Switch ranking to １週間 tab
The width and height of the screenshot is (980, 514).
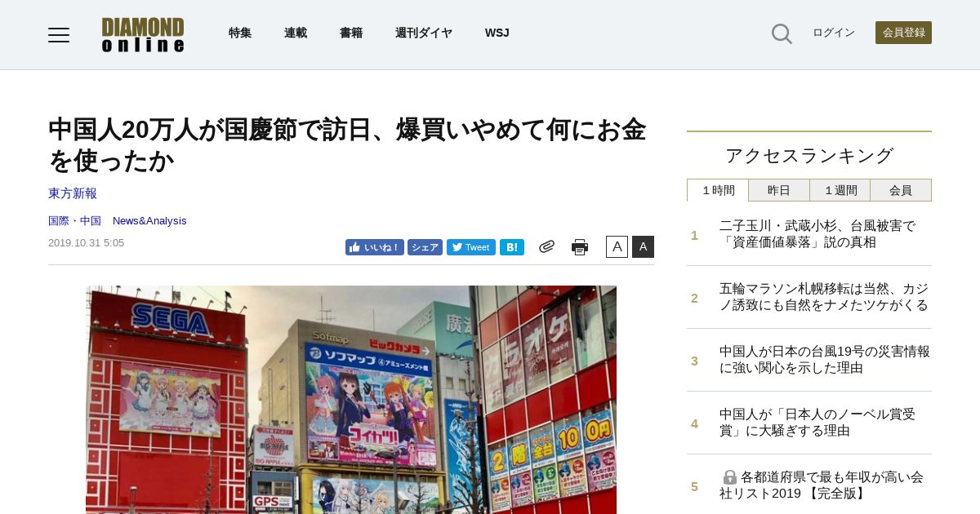coord(840,190)
